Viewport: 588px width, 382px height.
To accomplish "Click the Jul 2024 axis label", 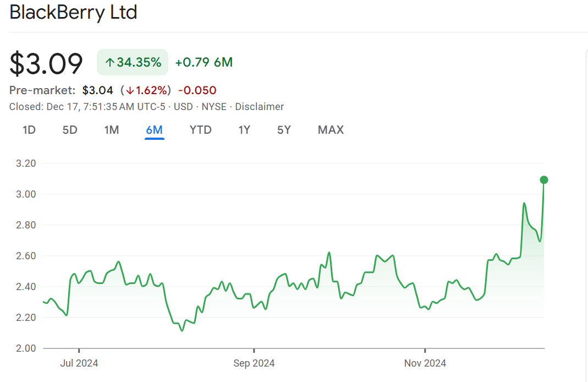I will [79, 363].
